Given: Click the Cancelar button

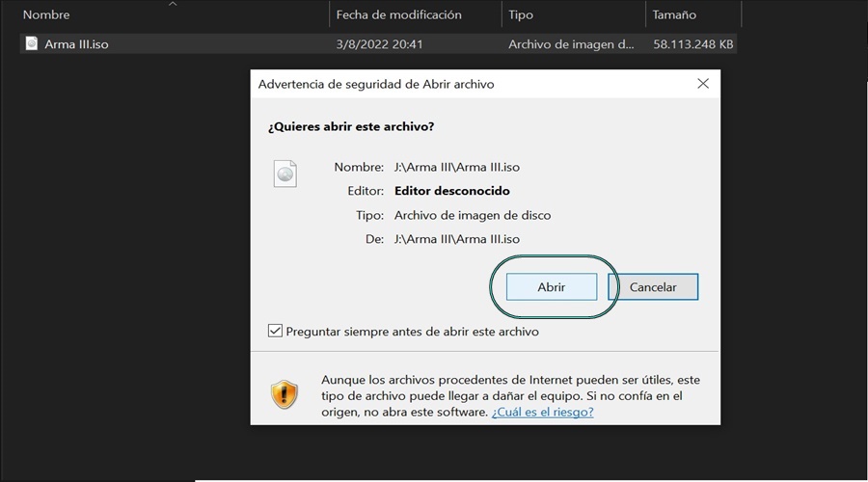Looking at the screenshot, I should tap(653, 286).
